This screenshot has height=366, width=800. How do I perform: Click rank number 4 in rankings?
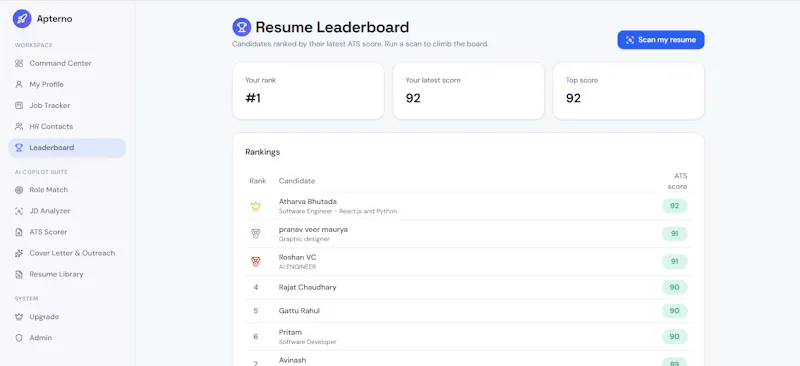tap(256, 287)
